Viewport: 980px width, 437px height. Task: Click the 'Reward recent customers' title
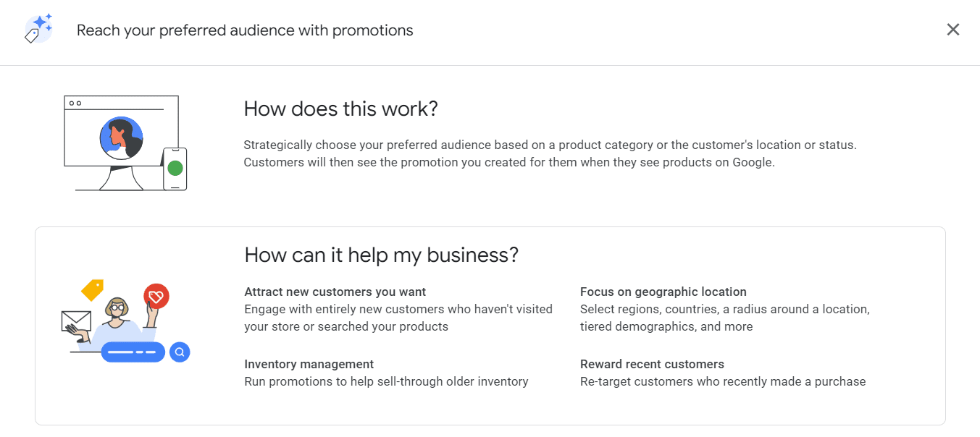pos(652,364)
